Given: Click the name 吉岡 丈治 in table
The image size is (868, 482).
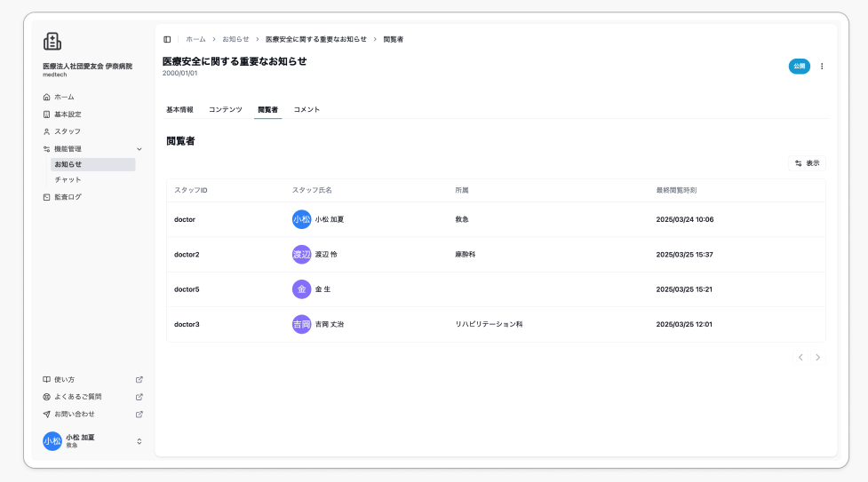Looking at the screenshot, I should [330, 324].
